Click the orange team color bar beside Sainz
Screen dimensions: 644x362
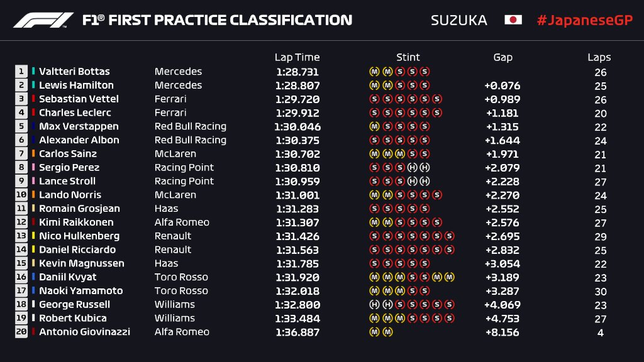(33, 154)
